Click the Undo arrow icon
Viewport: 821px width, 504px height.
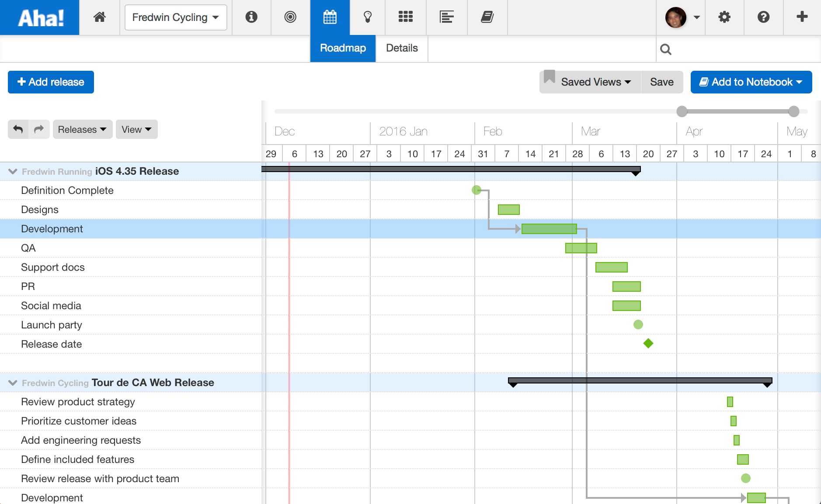(18, 129)
